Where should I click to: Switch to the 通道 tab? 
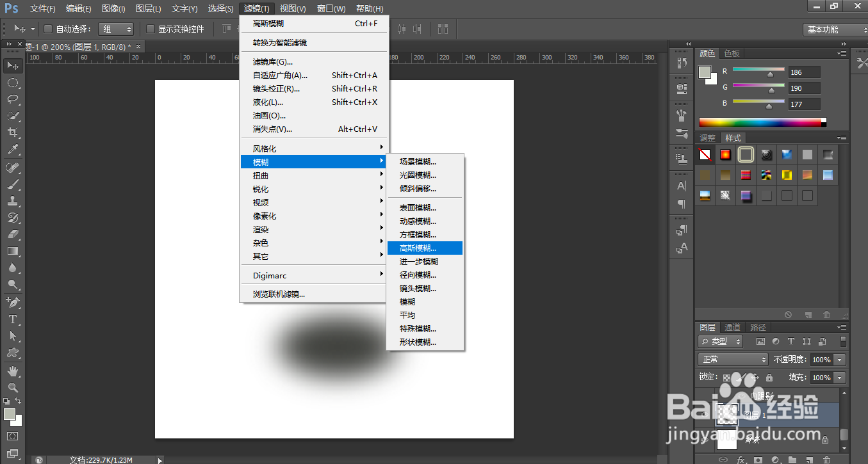pyautogui.click(x=733, y=327)
